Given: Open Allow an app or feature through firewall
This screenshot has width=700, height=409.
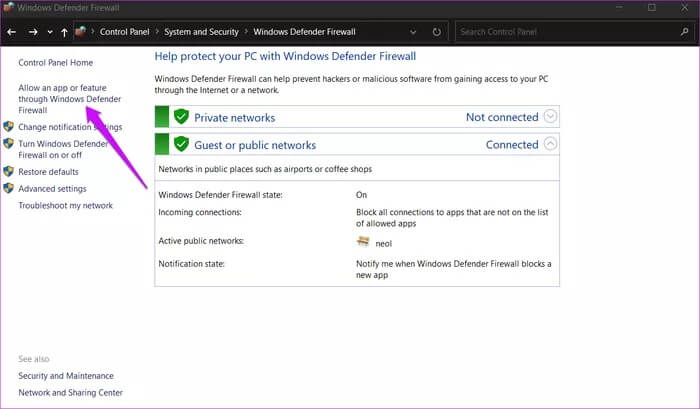Looking at the screenshot, I should pyautogui.click(x=70, y=99).
